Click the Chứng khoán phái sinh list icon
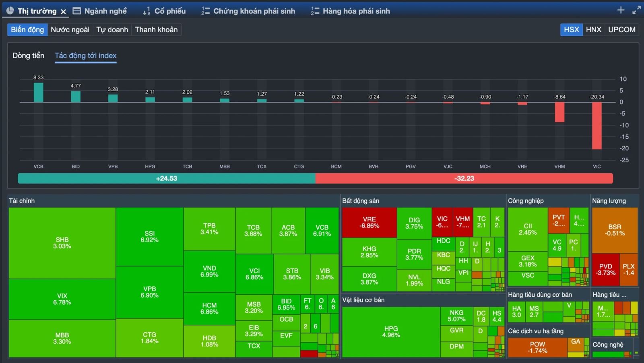 (x=206, y=11)
